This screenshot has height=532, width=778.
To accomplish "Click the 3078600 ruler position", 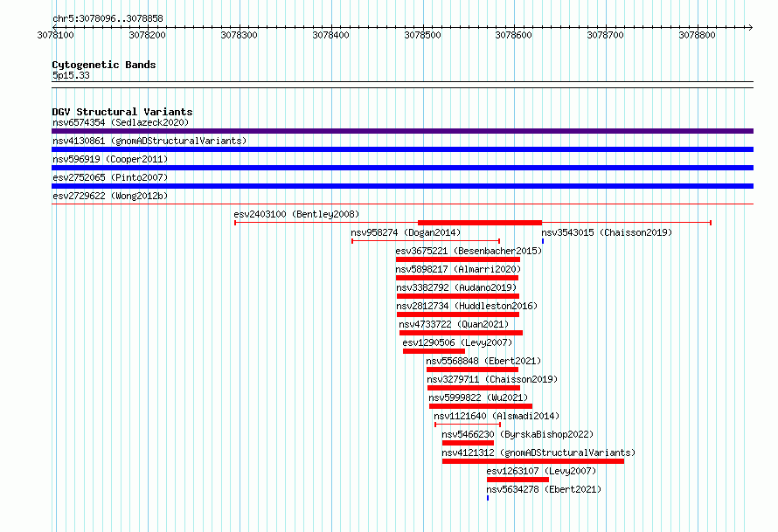I will (x=513, y=35).
